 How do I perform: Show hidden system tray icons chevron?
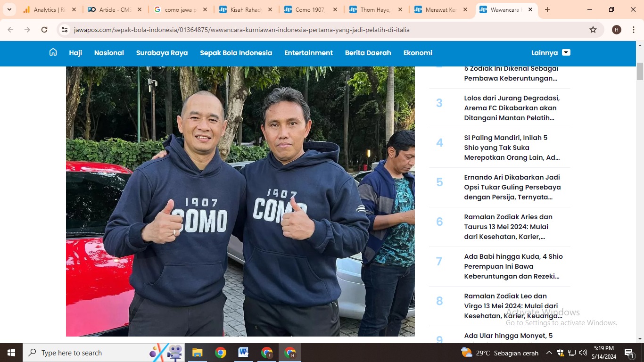(x=549, y=353)
